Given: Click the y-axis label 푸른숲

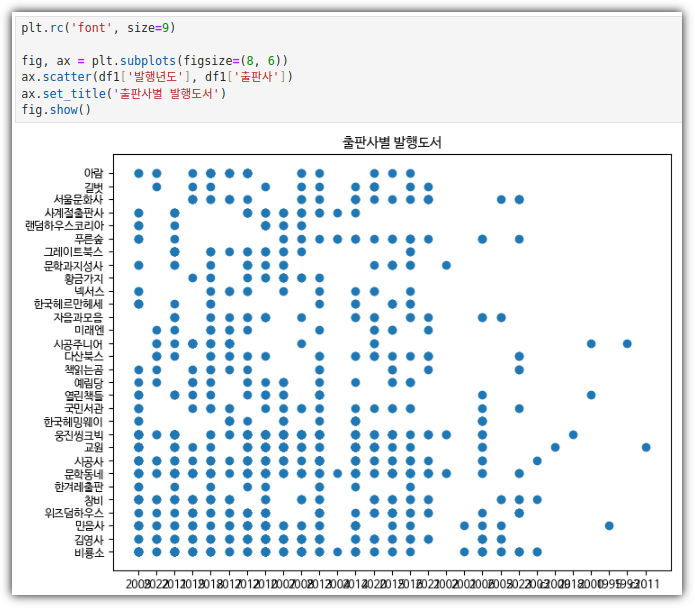Looking at the screenshot, I should pyautogui.click(x=89, y=239).
